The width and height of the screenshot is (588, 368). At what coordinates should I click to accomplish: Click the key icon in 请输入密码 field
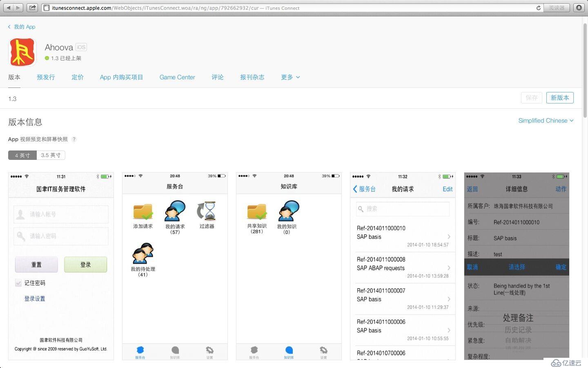click(x=20, y=236)
